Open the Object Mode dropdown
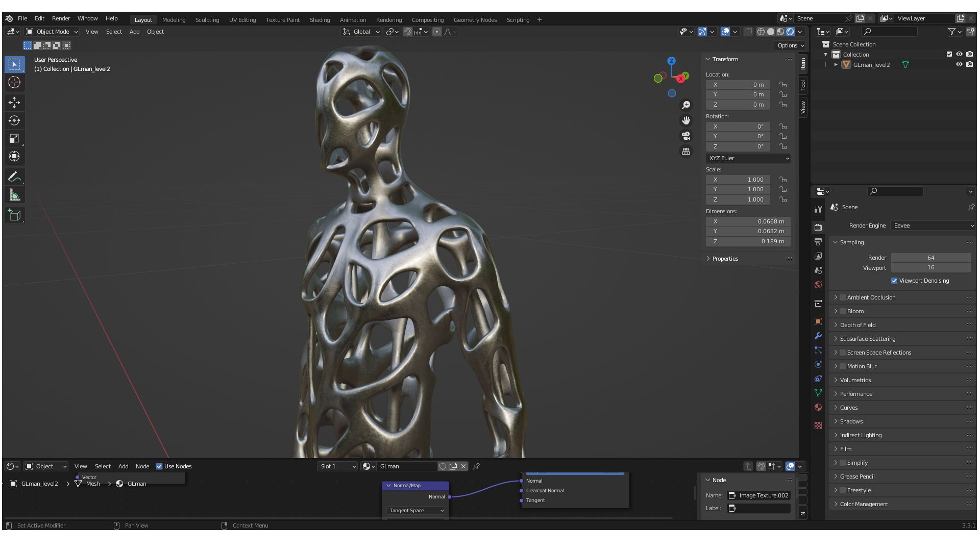 tap(52, 32)
